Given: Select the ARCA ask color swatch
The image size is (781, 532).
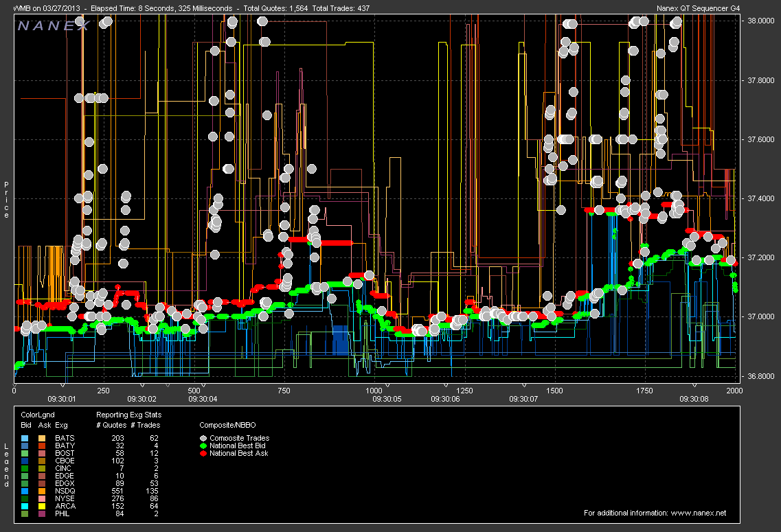Looking at the screenshot, I should click(x=43, y=506).
